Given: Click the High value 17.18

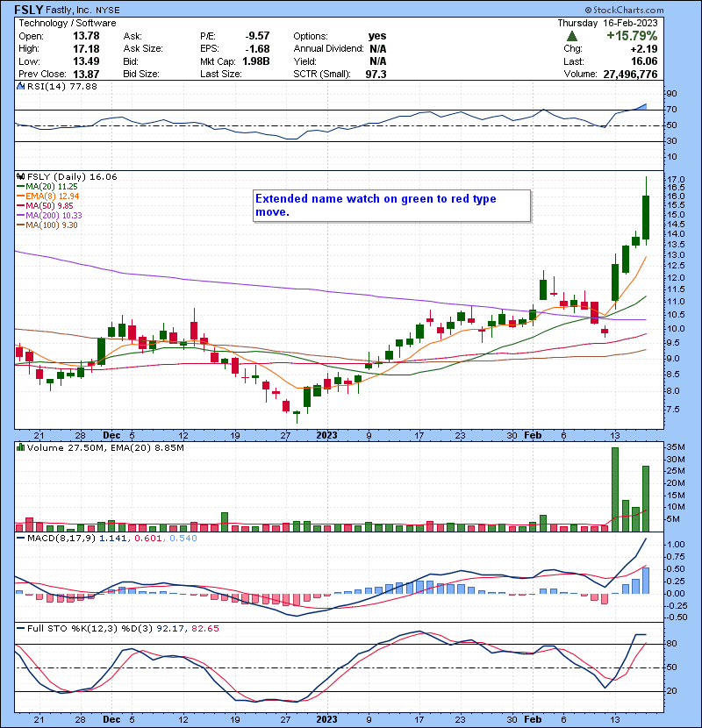Looking at the screenshot, I should coord(86,49).
